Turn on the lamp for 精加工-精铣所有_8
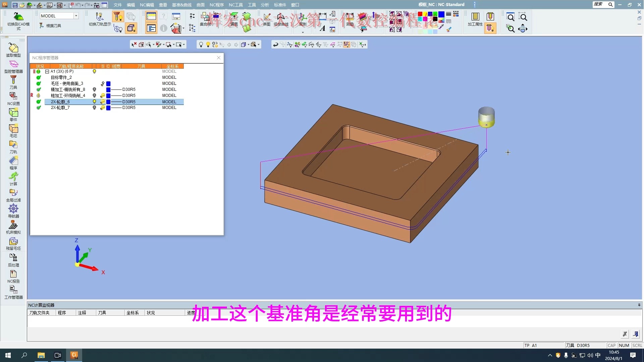Screen dimensions: 644x362 (x=94, y=89)
